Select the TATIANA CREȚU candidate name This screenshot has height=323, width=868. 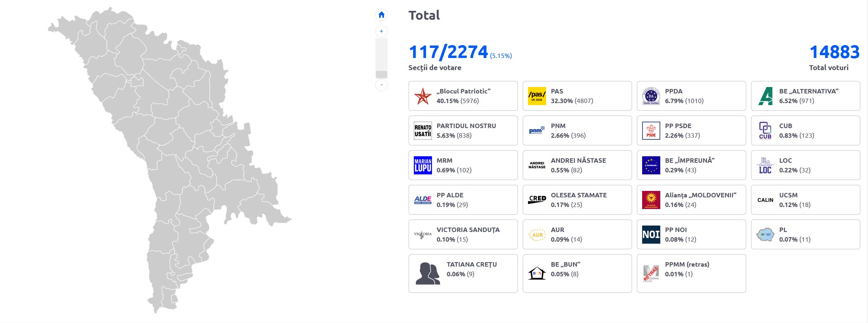[472, 265]
